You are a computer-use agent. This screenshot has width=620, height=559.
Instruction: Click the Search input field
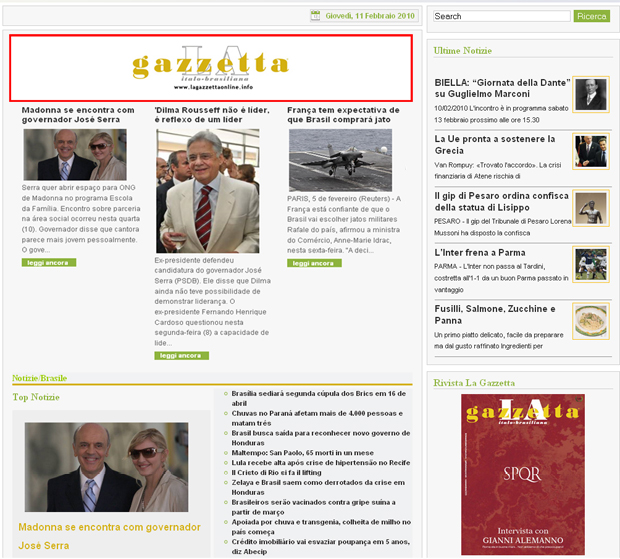(501, 16)
